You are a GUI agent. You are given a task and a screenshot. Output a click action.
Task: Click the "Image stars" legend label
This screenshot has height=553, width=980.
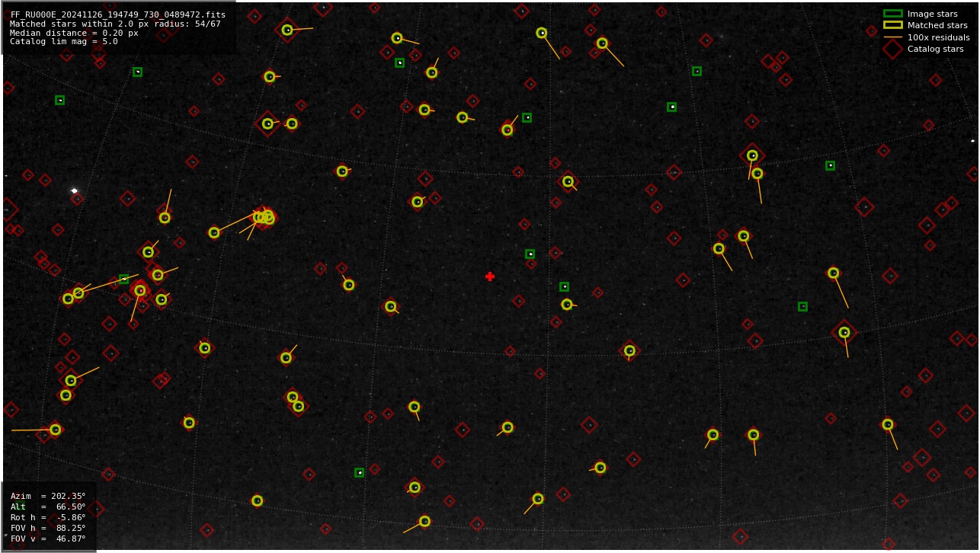pos(932,14)
